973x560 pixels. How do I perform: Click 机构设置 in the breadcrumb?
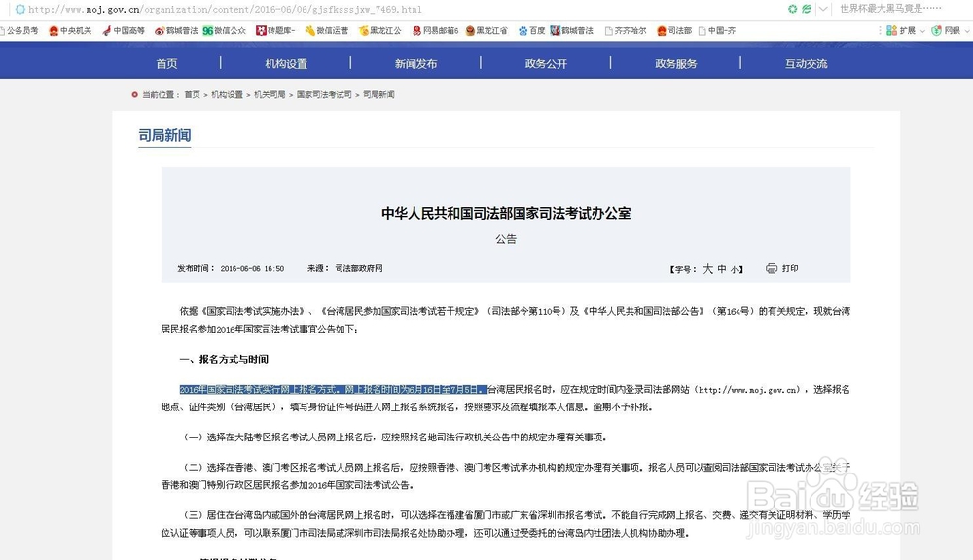click(227, 95)
